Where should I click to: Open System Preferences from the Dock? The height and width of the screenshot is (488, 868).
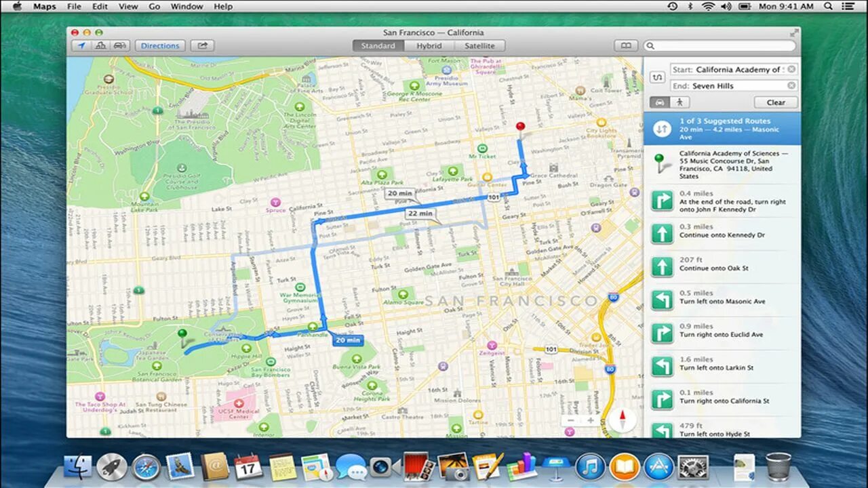pos(693,467)
